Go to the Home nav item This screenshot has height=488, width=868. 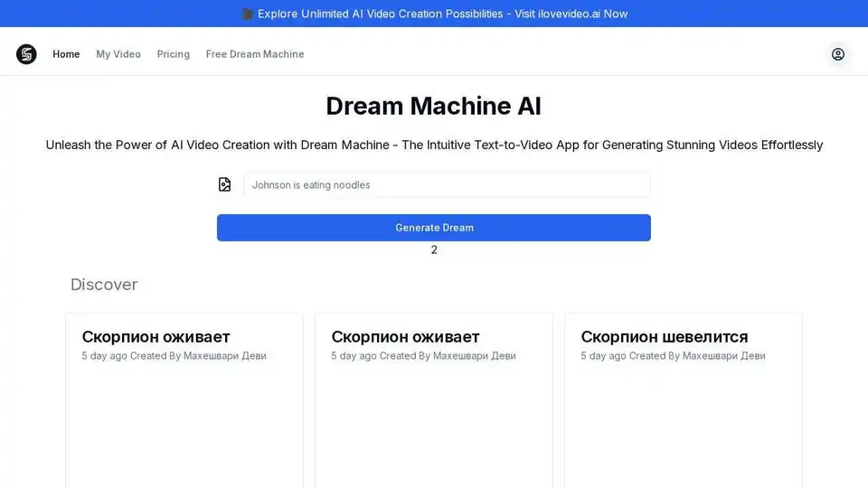66,54
